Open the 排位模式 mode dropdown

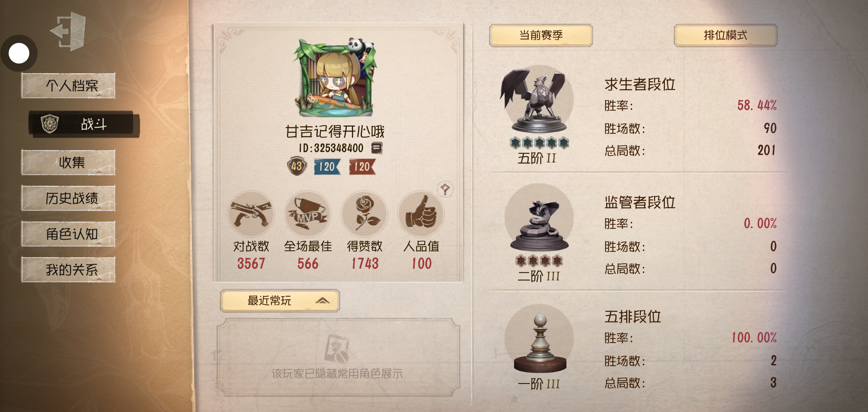(x=725, y=35)
